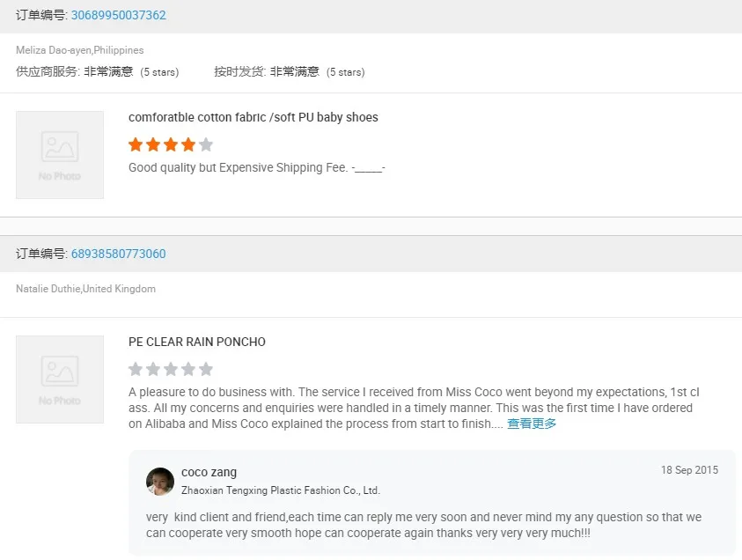Open order number 30689950037362 link
The height and width of the screenshot is (560, 742).
pyautogui.click(x=118, y=15)
